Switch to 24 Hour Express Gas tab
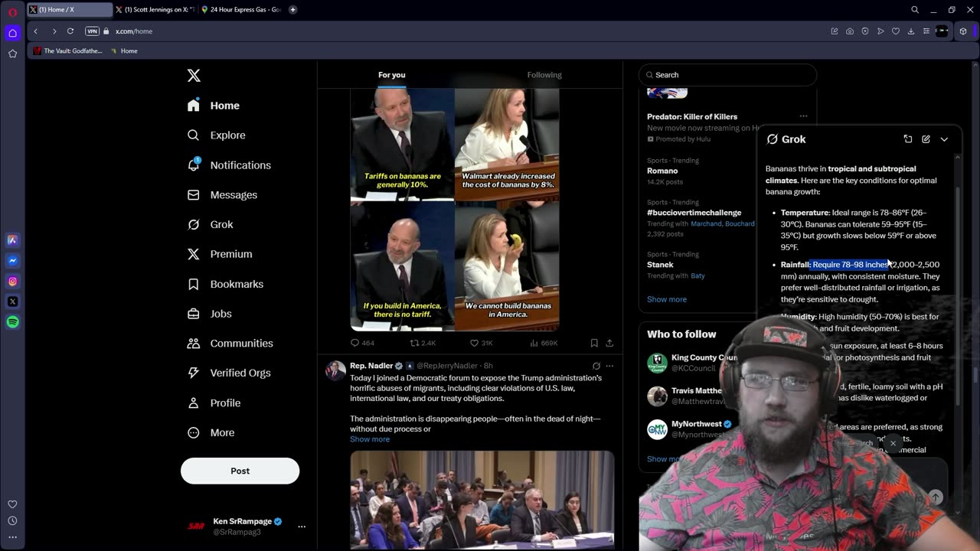 (x=241, y=9)
